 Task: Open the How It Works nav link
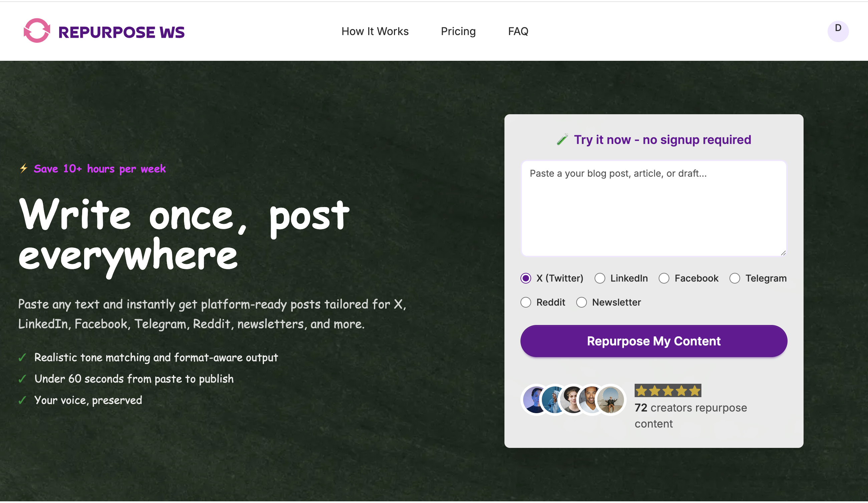375,31
